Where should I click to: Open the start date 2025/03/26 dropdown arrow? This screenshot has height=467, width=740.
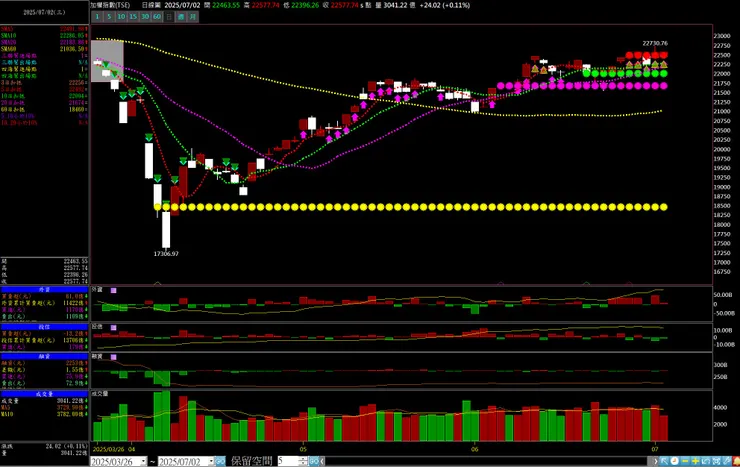143,461
